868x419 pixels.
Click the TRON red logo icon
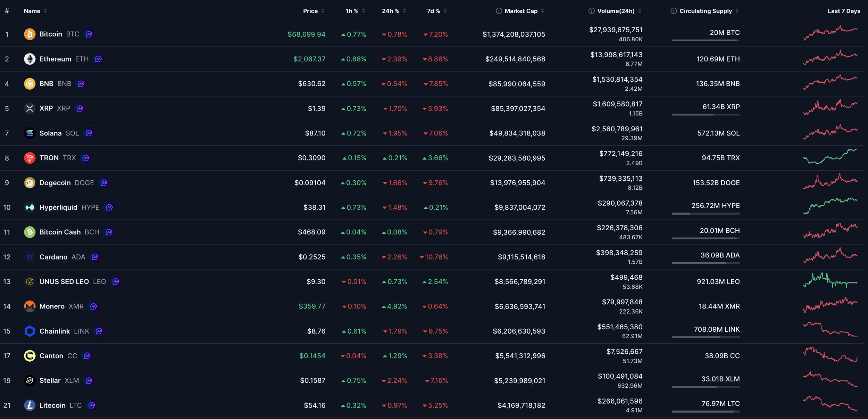pyautogui.click(x=30, y=158)
